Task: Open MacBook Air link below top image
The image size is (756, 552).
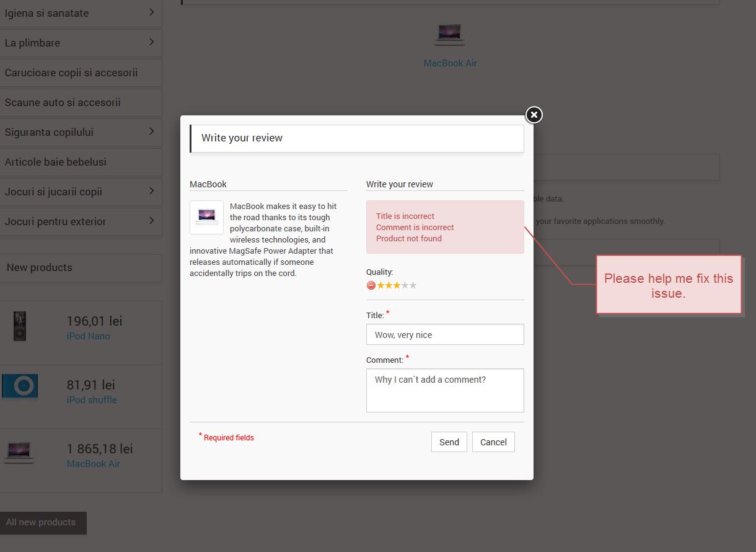Action: pyautogui.click(x=450, y=63)
